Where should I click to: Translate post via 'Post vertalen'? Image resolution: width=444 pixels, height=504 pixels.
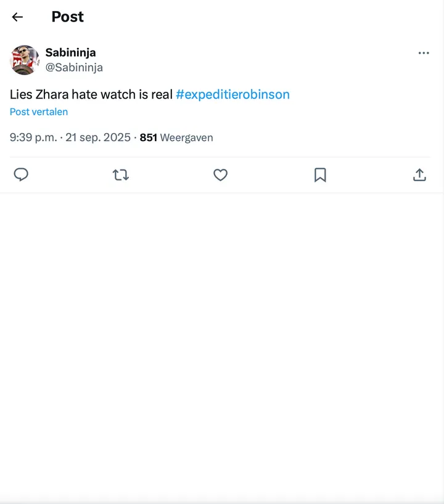click(x=39, y=112)
